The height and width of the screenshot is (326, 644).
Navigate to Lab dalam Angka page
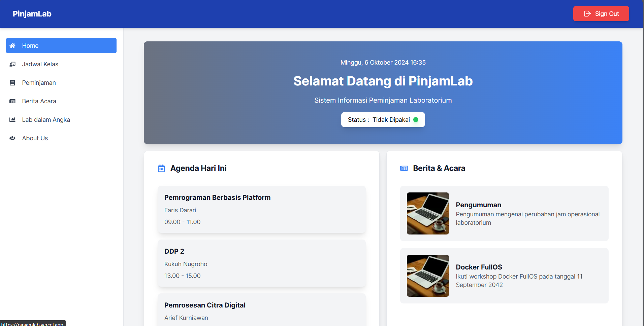pyautogui.click(x=46, y=120)
